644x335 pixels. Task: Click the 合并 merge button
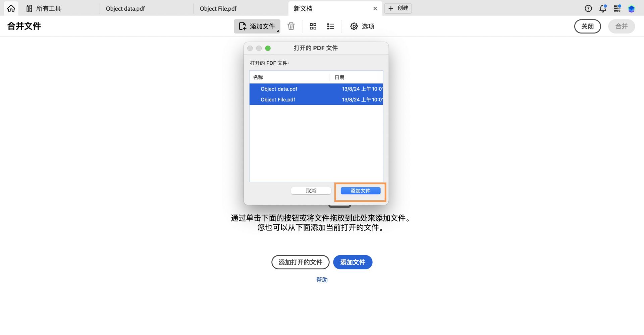[622, 26]
